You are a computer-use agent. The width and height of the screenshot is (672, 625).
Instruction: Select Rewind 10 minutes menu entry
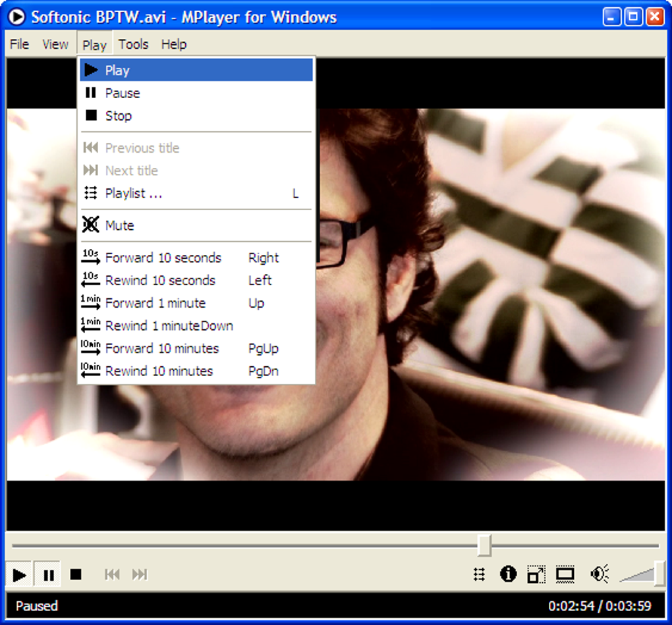196,371
